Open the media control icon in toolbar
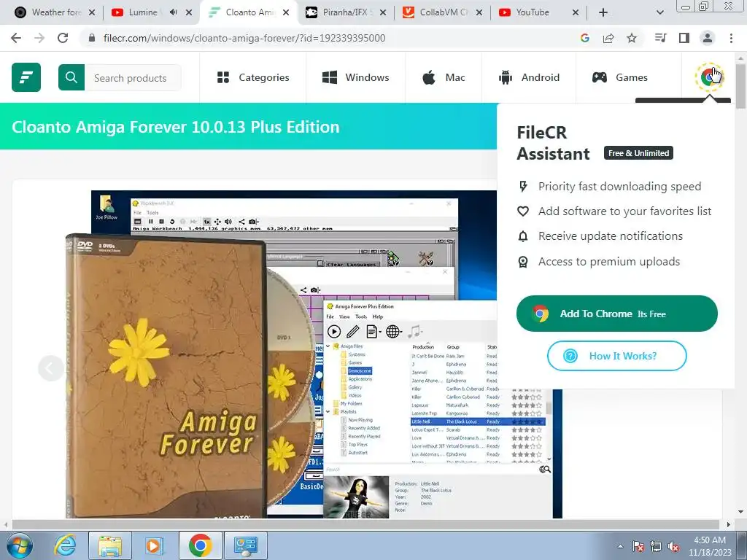 point(661,38)
